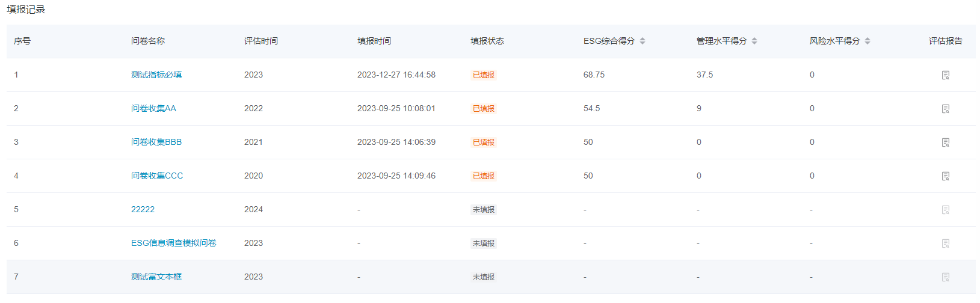The height and width of the screenshot is (303, 980).
Task: Open the 测试指标必填 questionnaire link
Action: [x=156, y=75]
